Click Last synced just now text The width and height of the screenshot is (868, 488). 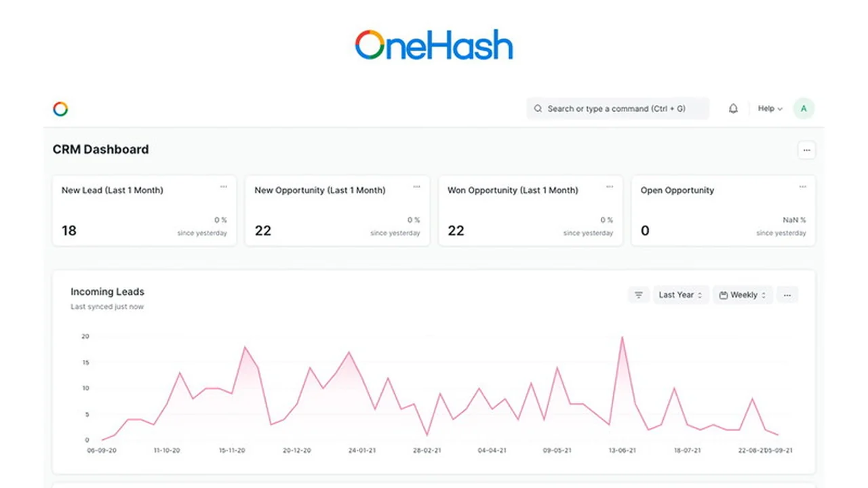[x=107, y=307]
